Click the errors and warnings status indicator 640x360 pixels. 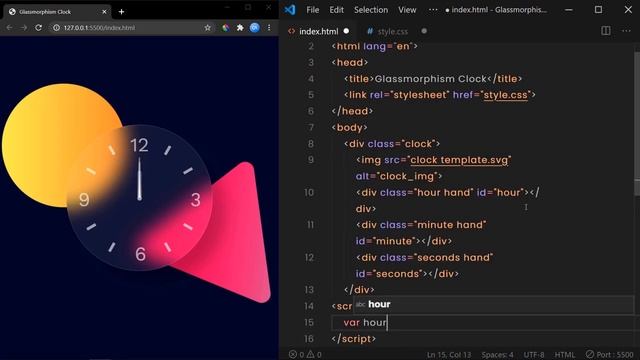(x=305, y=354)
